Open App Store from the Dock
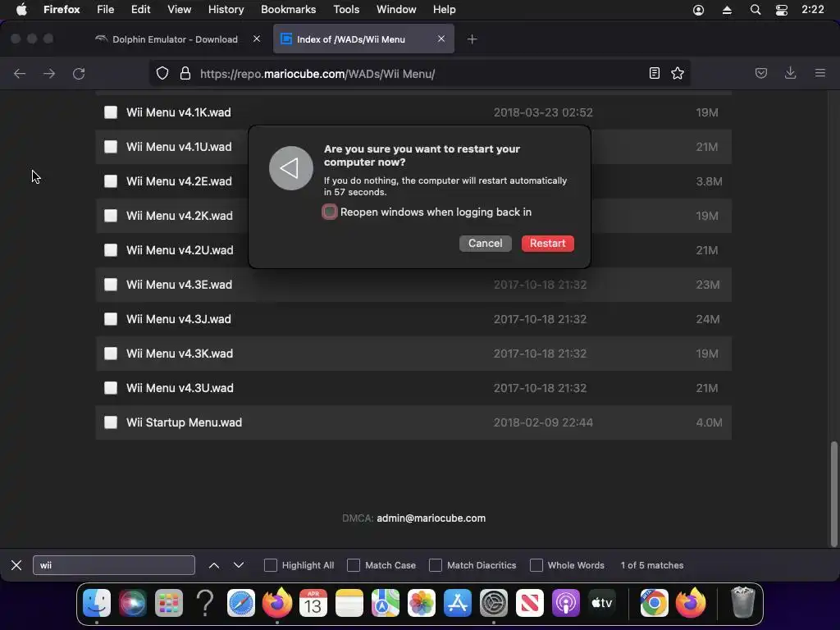The width and height of the screenshot is (840, 630). pos(458,603)
